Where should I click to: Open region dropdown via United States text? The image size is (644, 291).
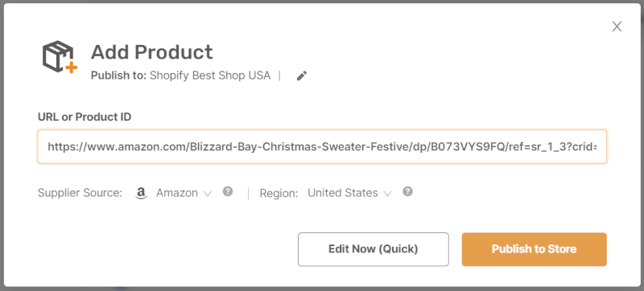[343, 193]
